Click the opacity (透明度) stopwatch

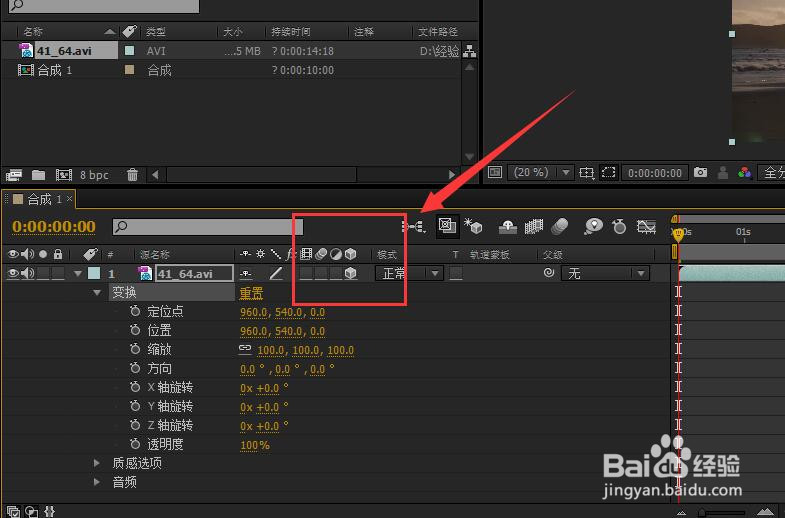pos(135,444)
